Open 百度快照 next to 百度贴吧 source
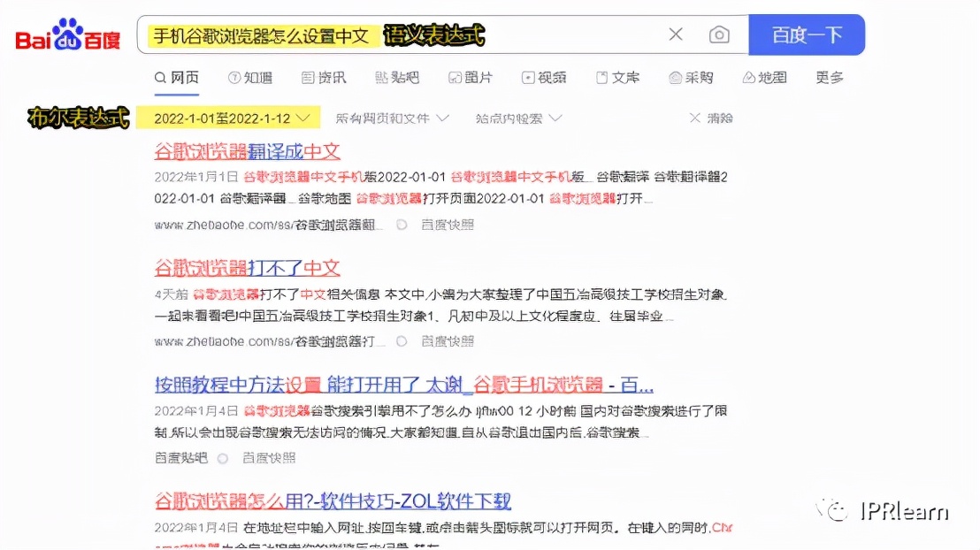Viewport: 980px width, 550px height. [x=269, y=458]
